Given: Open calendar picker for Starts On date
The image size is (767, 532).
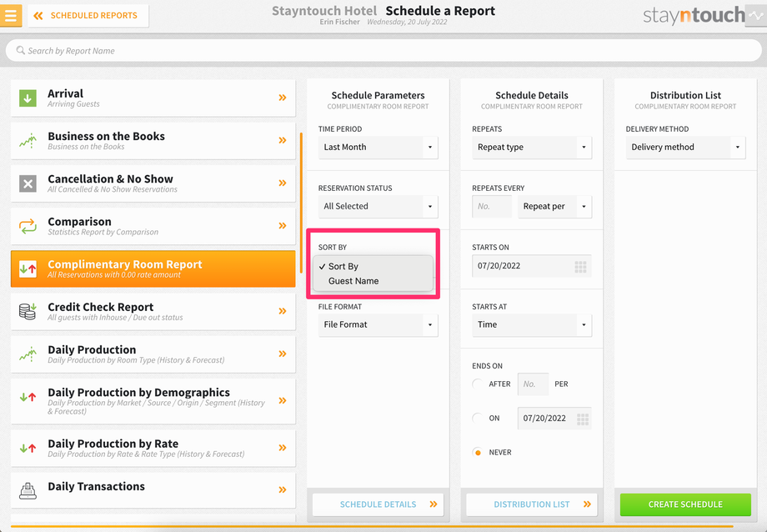Looking at the screenshot, I should pos(580,266).
